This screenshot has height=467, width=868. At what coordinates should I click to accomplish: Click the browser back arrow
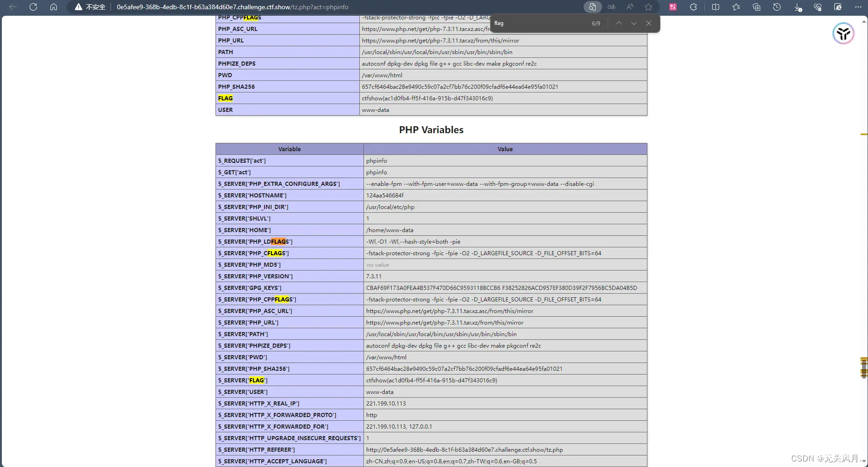(13, 7)
